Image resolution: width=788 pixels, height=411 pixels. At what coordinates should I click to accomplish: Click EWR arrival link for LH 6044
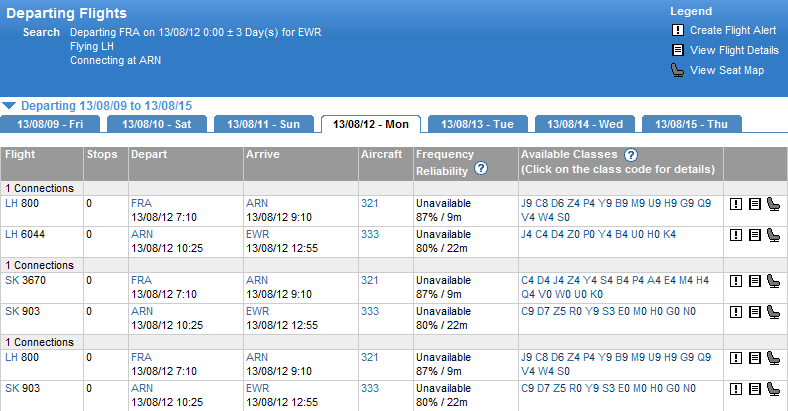[x=258, y=234]
